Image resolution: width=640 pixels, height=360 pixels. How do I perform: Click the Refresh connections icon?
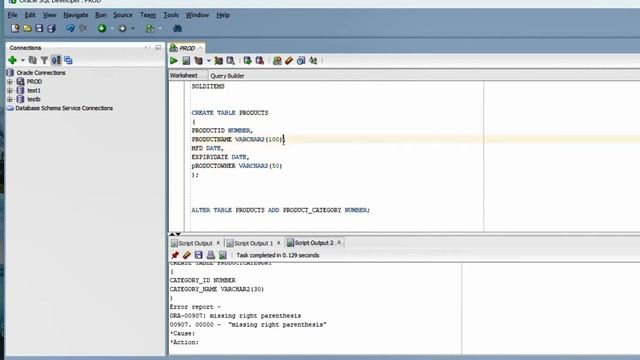tap(33, 60)
